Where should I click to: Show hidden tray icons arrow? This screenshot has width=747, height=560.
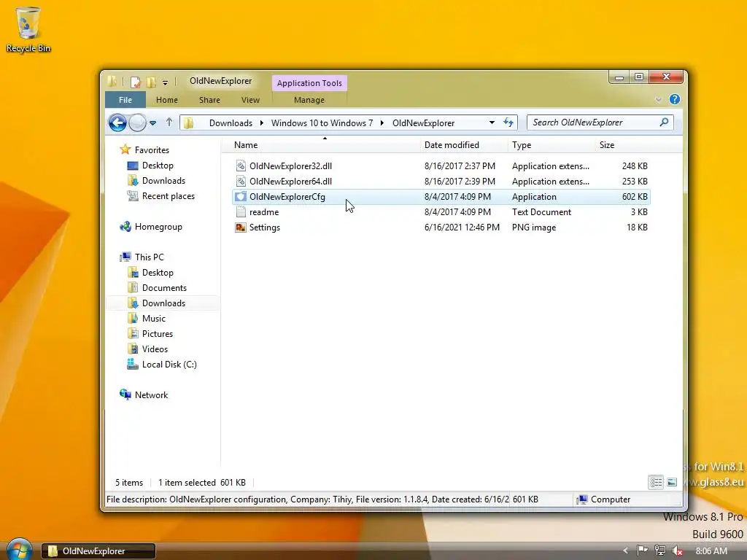pyautogui.click(x=625, y=551)
